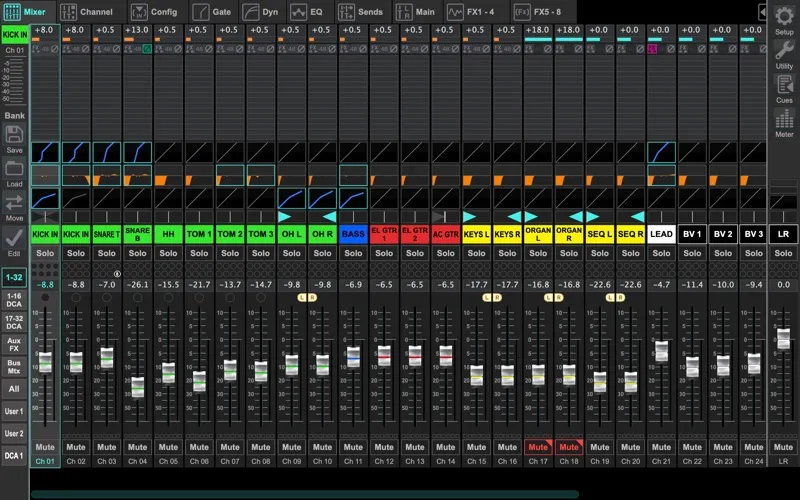Select the User 2 bank
Image resolution: width=800 pixels, height=500 pixels.
(x=14, y=434)
